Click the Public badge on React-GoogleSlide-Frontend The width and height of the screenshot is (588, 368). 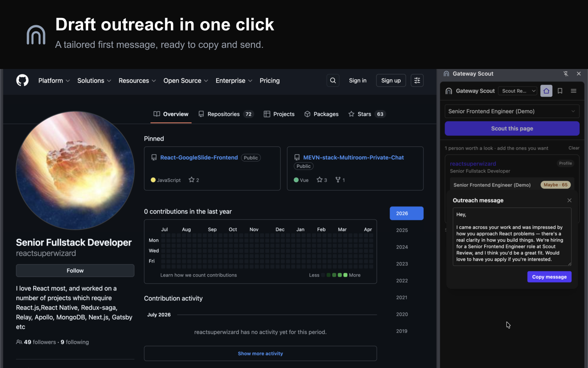click(251, 158)
